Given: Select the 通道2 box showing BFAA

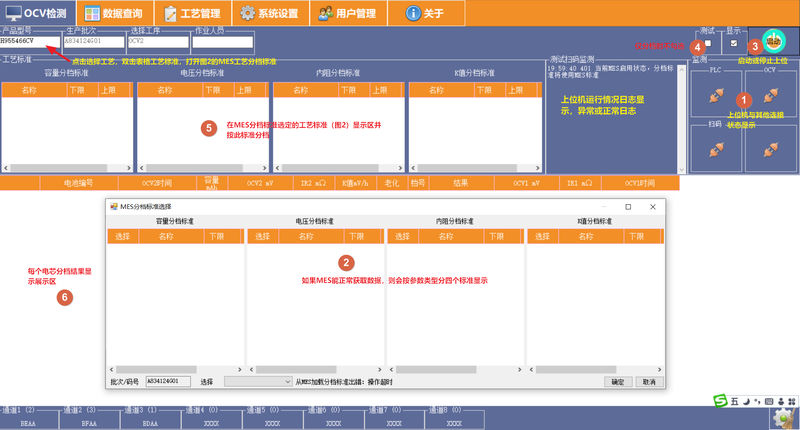Looking at the screenshot, I should pos(89,419).
